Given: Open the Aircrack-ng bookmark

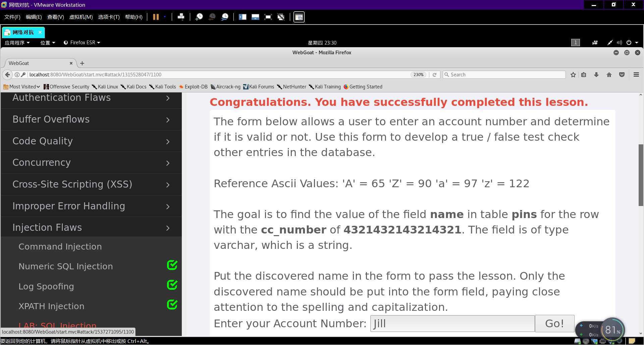Looking at the screenshot, I should click(x=225, y=86).
